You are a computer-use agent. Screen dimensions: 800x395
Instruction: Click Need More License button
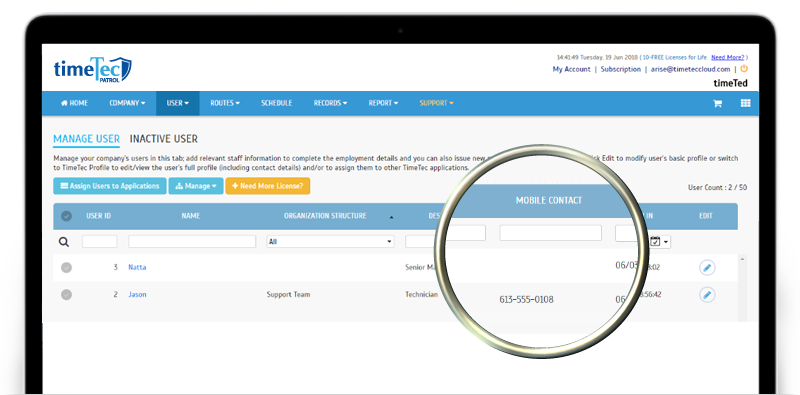(x=267, y=186)
